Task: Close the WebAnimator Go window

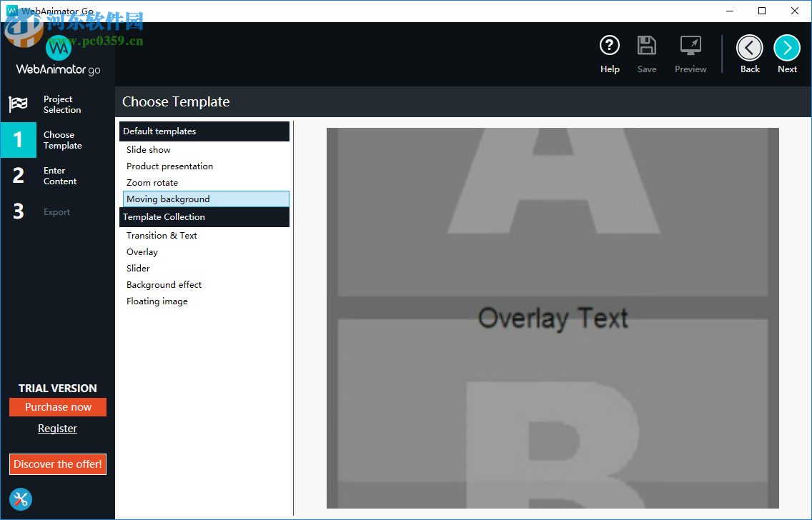Action: point(795,11)
